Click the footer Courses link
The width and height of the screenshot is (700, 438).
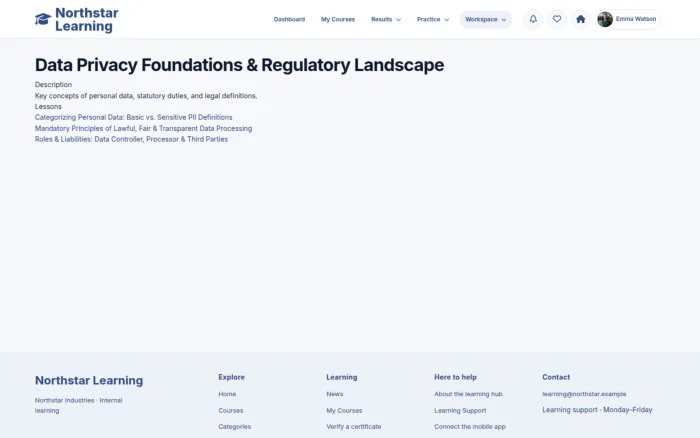[x=231, y=410]
